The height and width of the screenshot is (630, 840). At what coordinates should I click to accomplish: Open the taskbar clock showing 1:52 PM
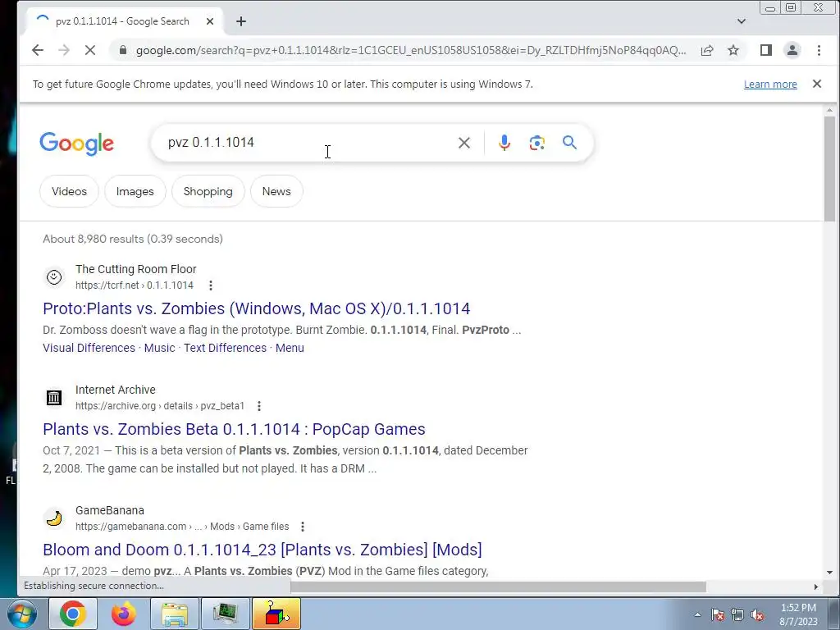(798, 614)
